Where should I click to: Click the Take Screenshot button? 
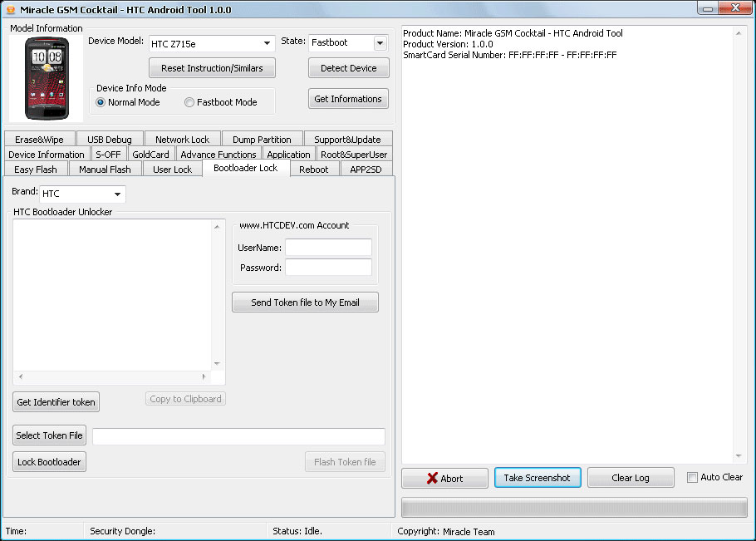click(538, 477)
